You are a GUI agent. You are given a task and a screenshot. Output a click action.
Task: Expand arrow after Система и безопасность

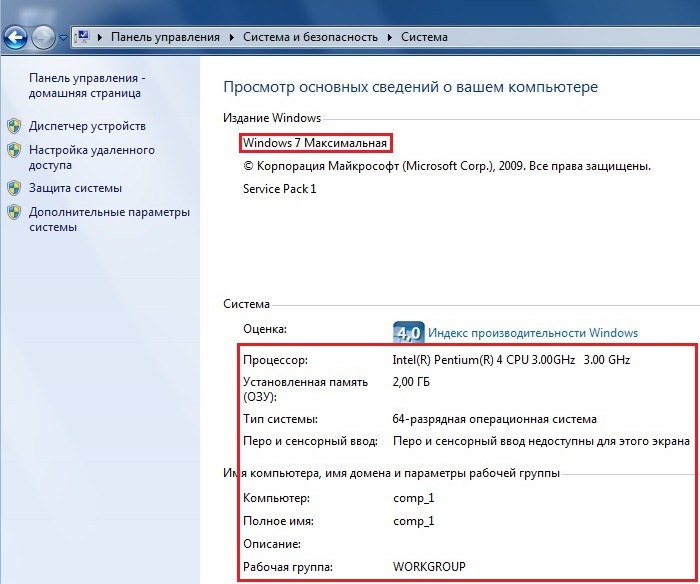(x=390, y=37)
